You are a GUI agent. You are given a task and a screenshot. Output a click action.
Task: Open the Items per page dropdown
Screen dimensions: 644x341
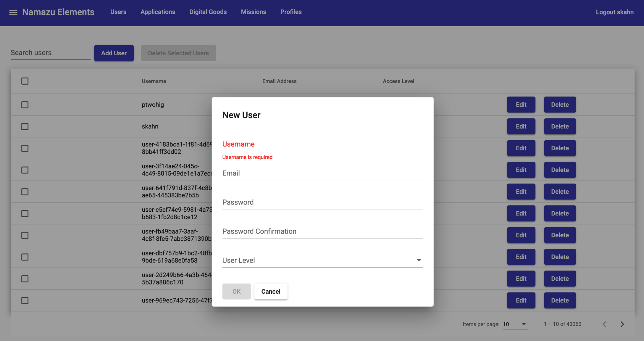point(515,324)
